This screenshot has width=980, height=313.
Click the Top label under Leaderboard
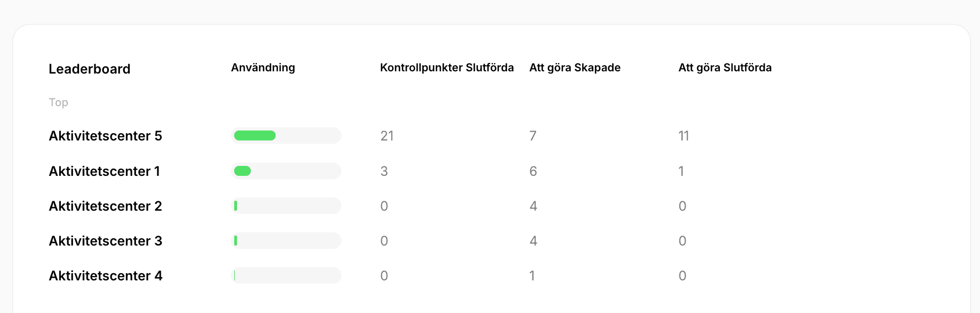59,102
